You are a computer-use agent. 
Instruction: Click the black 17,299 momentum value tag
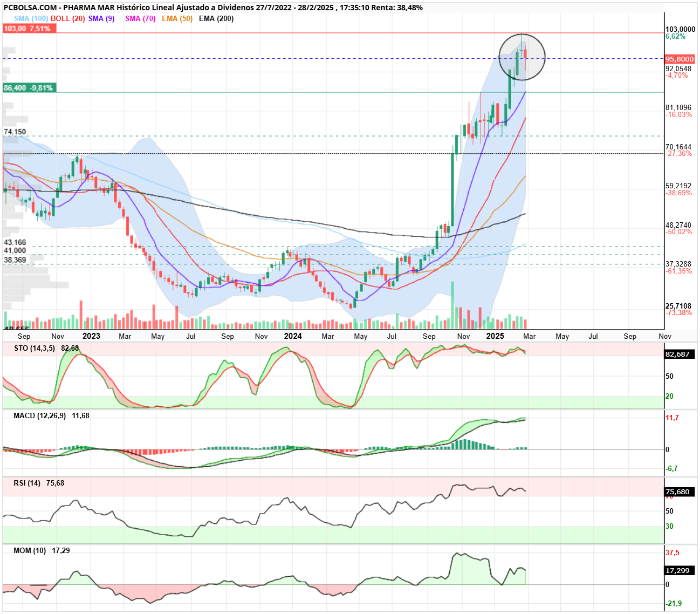pos(680,571)
